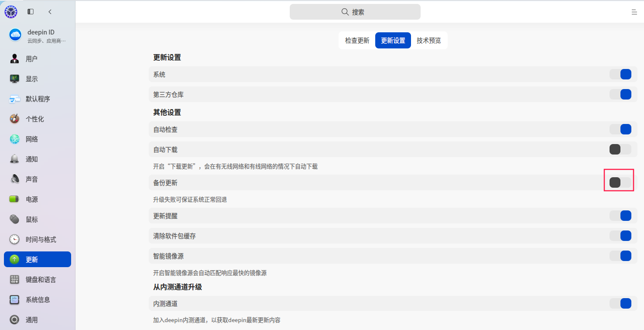Toggle the sidebar panel icon
The height and width of the screenshot is (330, 644).
point(31,12)
